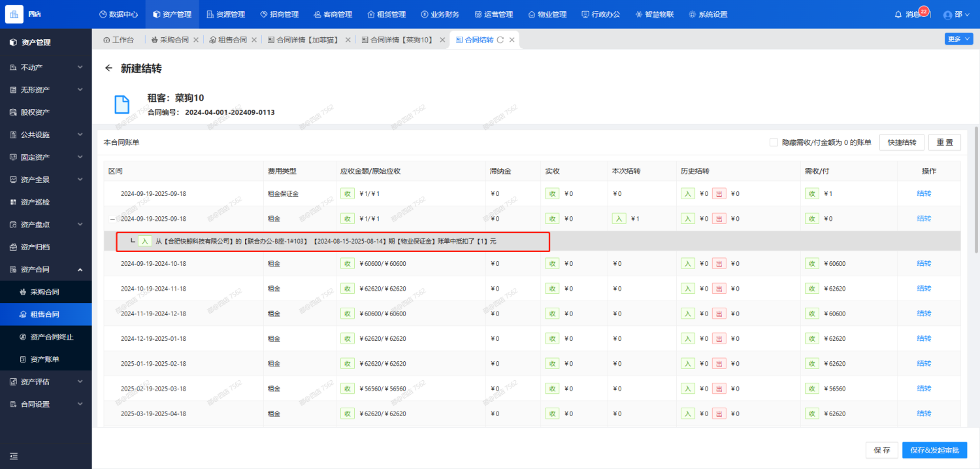Expand 资产全景 in the sidebar

click(46, 180)
